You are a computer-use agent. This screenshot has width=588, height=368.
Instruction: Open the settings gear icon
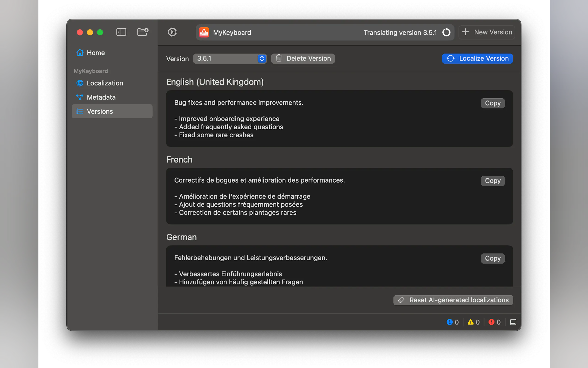pyautogui.click(x=172, y=32)
